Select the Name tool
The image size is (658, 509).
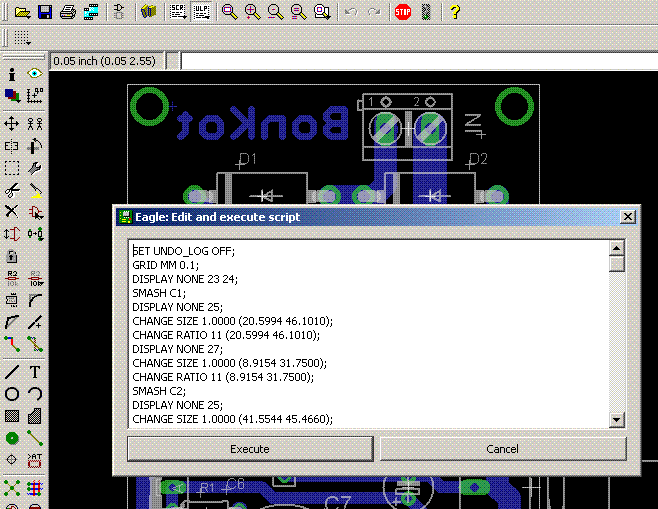click(x=12, y=278)
